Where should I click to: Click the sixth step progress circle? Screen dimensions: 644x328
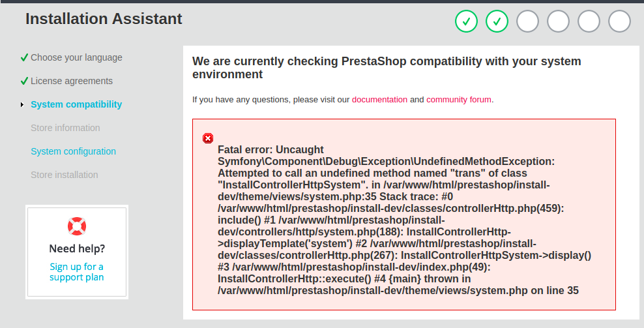click(x=619, y=21)
